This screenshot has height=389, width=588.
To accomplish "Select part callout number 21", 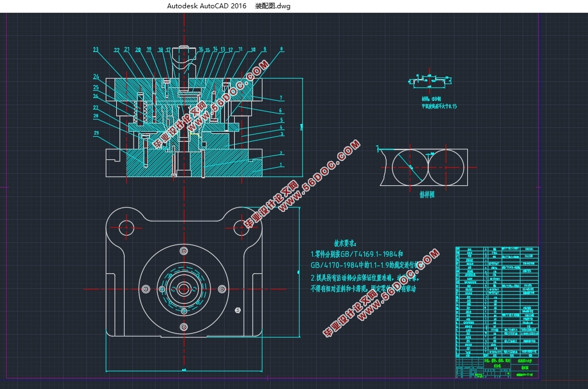I will (127, 49).
